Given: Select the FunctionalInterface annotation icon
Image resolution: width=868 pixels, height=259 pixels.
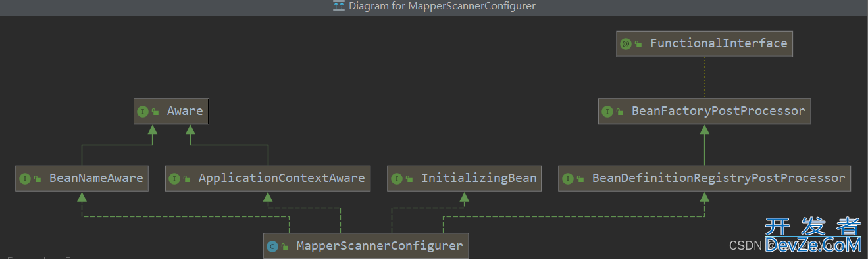Looking at the screenshot, I should [625, 44].
